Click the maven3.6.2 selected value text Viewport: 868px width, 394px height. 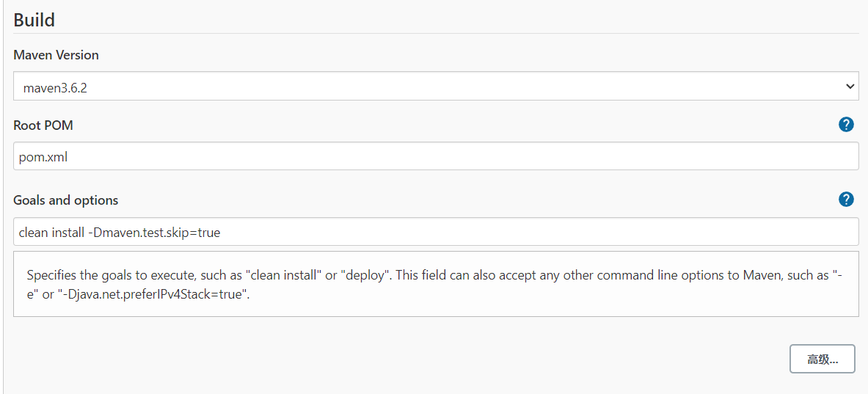tap(55, 87)
